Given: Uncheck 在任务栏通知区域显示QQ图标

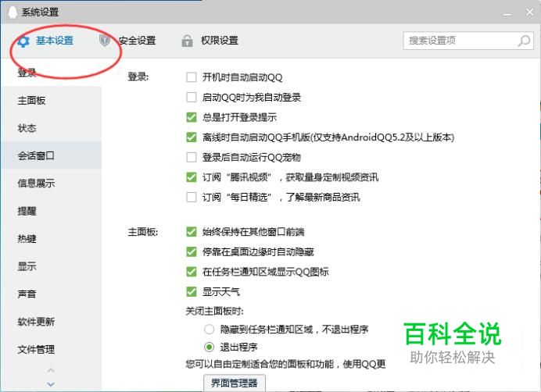Looking at the screenshot, I should (191, 272).
